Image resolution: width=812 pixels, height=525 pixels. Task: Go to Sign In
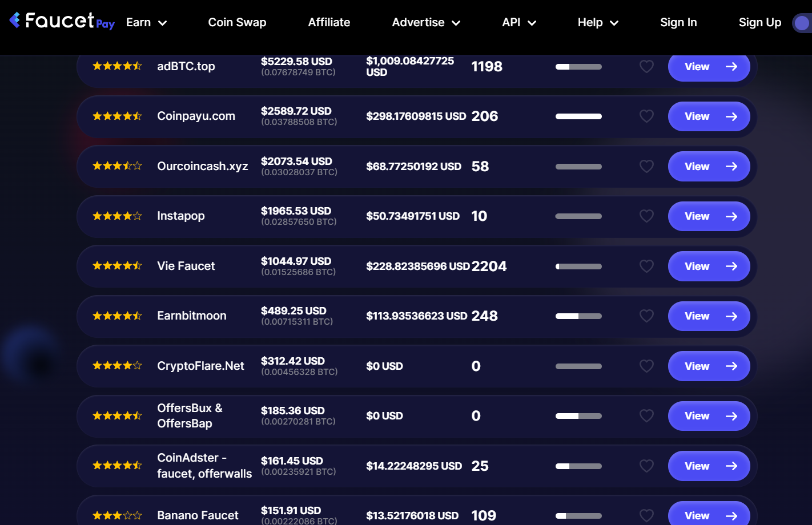pyautogui.click(x=678, y=22)
